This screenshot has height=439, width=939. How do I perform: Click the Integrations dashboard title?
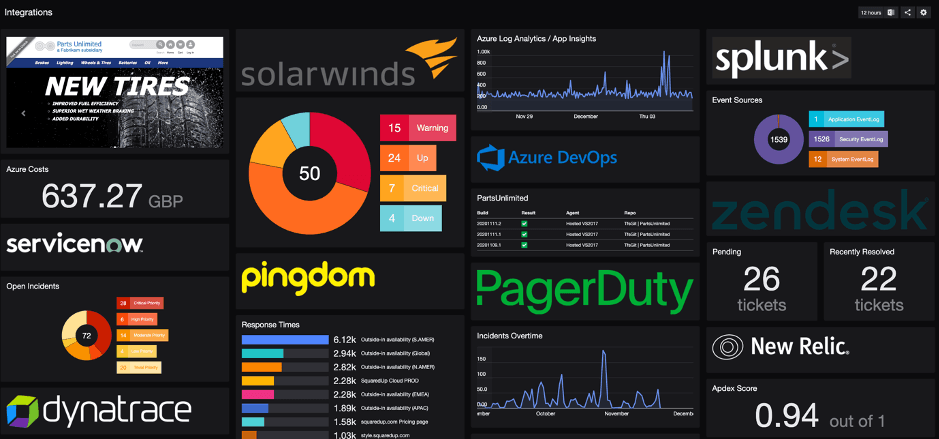[x=28, y=12]
